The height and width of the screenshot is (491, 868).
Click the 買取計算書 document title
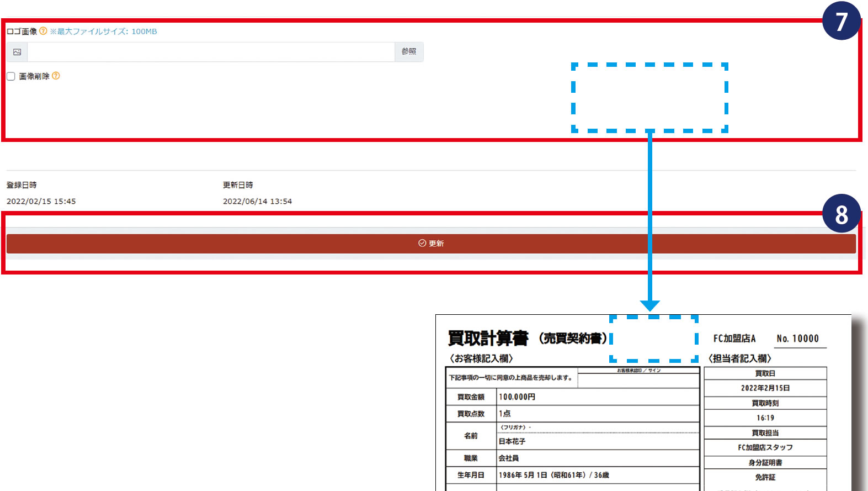point(488,338)
